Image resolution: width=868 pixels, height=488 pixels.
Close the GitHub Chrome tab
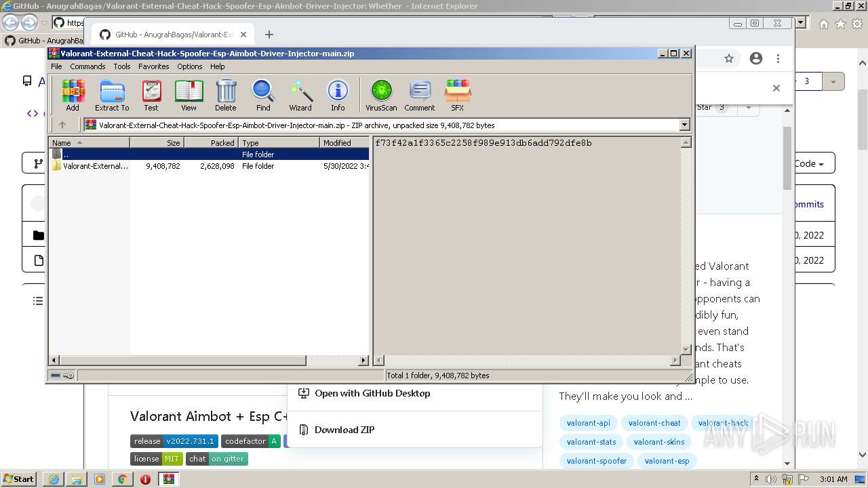click(x=243, y=35)
